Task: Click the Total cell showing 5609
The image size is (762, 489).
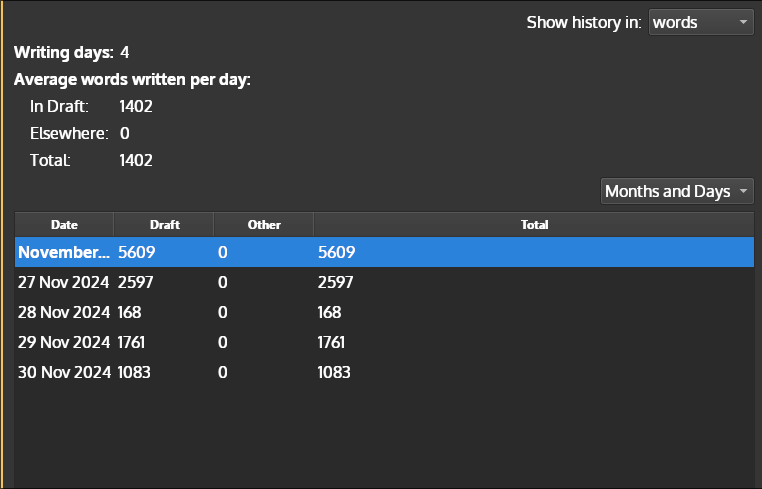Action: pos(336,253)
